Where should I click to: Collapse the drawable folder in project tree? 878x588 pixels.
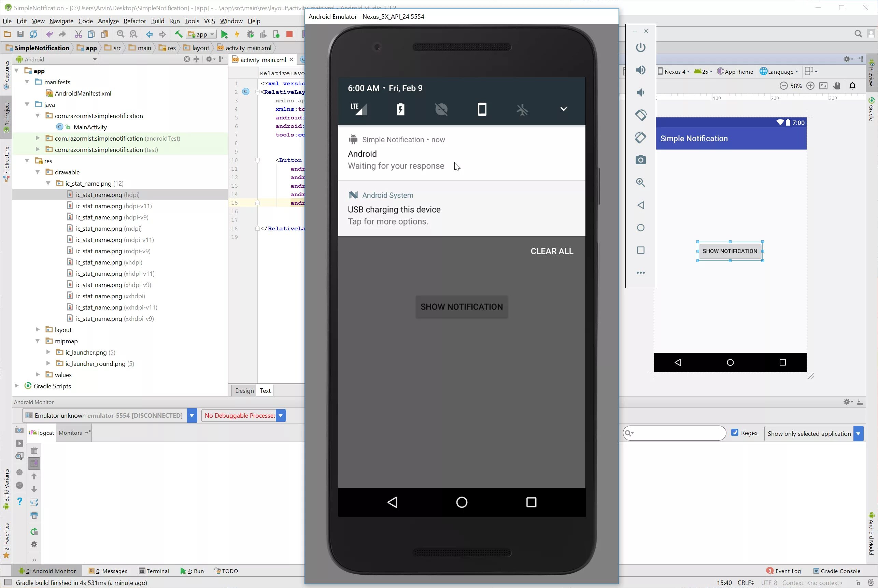[38, 172]
